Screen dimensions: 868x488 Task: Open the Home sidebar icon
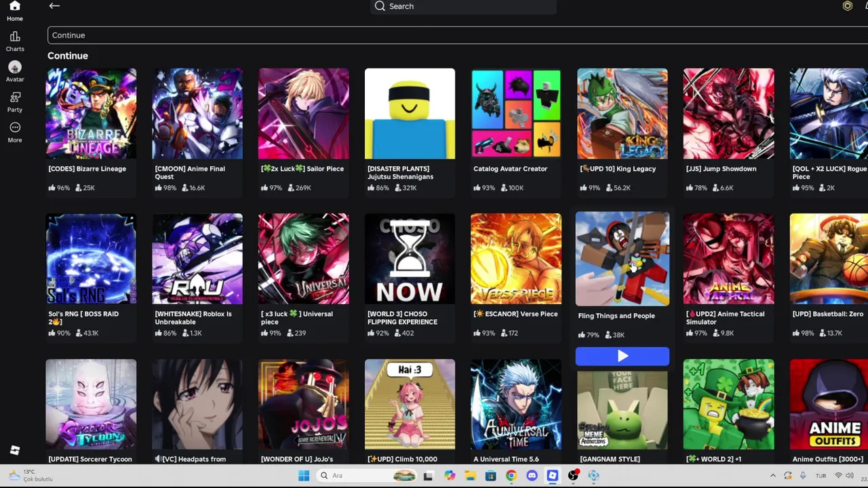(x=14, y=11)
